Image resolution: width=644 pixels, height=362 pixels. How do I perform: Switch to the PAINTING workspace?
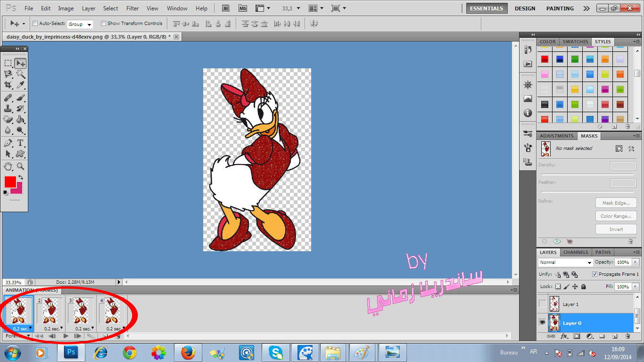coord(560,8)
